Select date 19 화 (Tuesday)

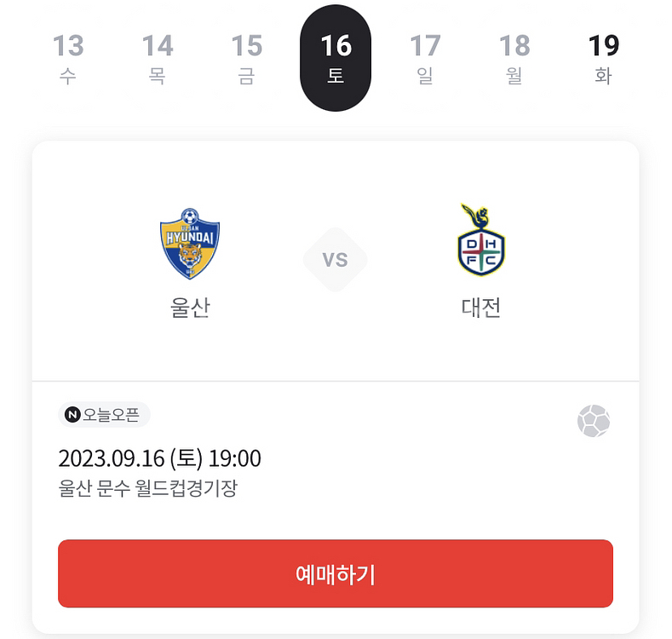[603, 58]
